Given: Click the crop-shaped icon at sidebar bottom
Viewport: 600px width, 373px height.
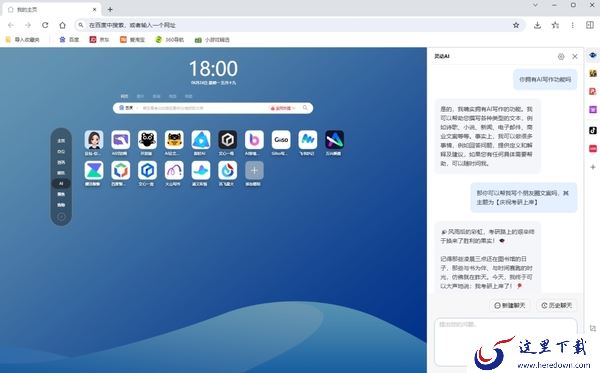Looking at the screenshot, I should (x=593, y=328).
